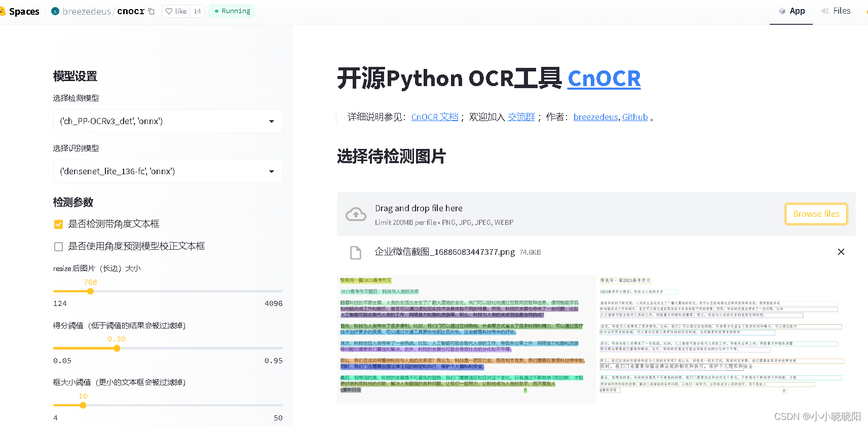Click the resize image size slider handle at 768
This screenshot has width=868, height=426.
(x=90, y=291)
